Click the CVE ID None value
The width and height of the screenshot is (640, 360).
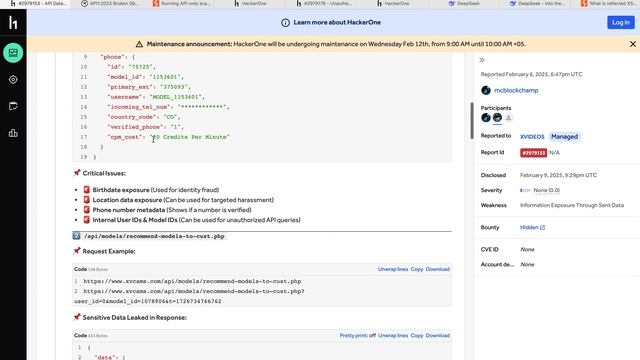tap(527, 249)
